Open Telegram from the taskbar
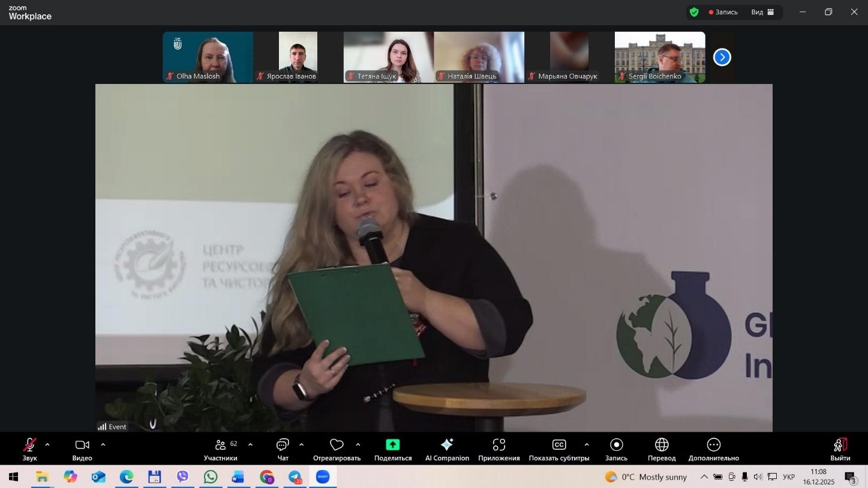 coord(295,477)
